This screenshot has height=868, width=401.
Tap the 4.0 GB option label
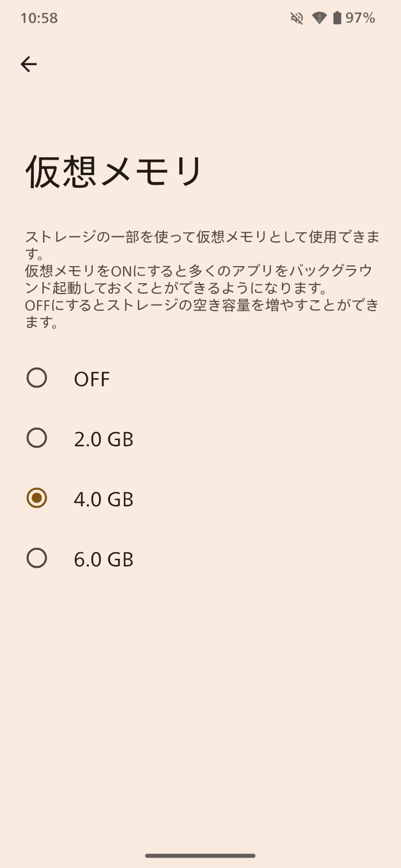[x=104, y=500]
